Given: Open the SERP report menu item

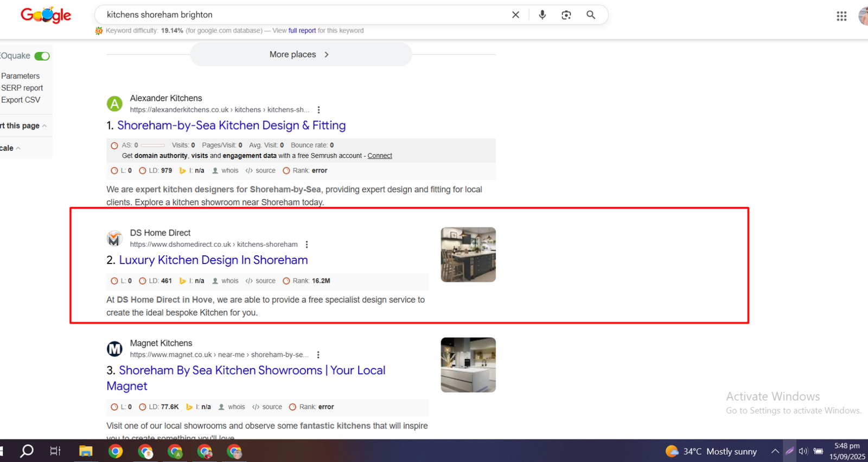Looking at the screenshot, I should pyautogui.click(x=22, y=88).
